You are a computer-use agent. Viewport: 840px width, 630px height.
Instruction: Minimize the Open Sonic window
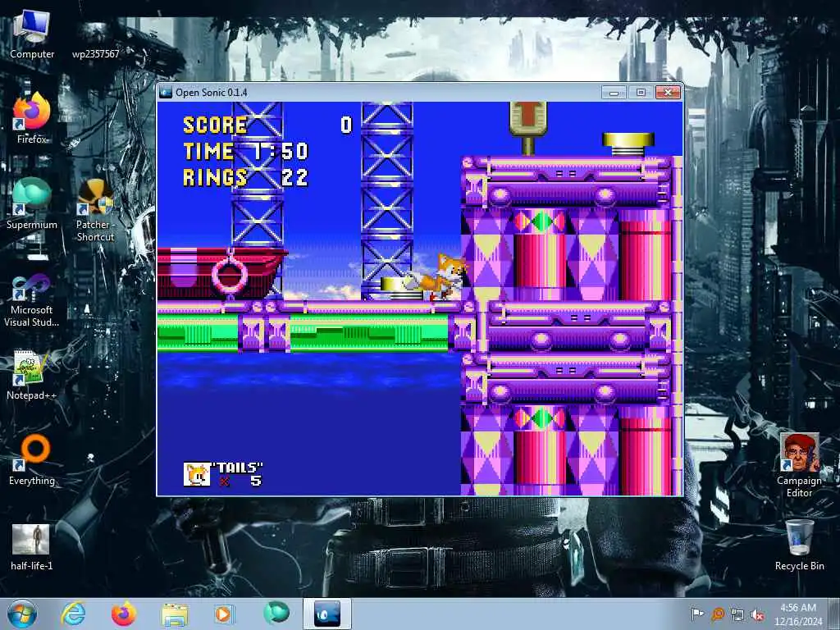click(614, 92)
